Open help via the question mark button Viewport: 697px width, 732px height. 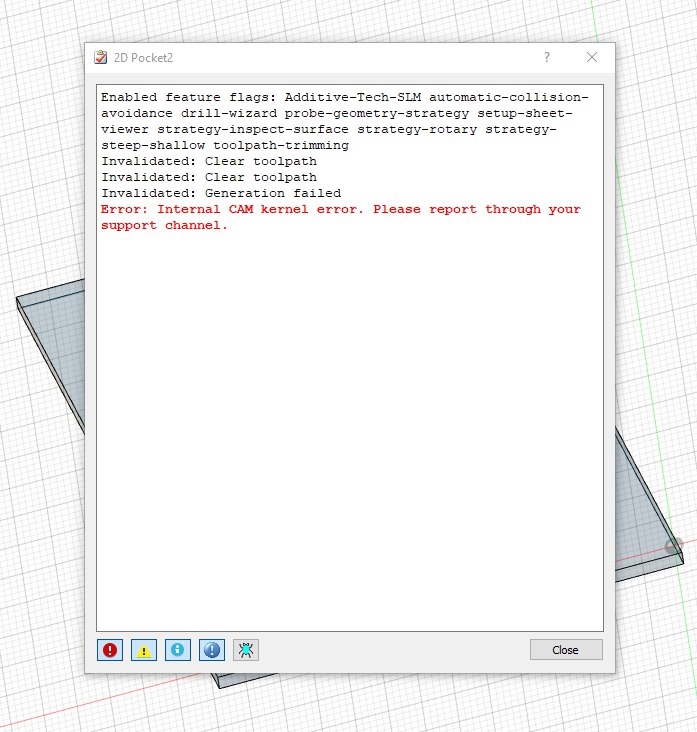coord(547,57)
